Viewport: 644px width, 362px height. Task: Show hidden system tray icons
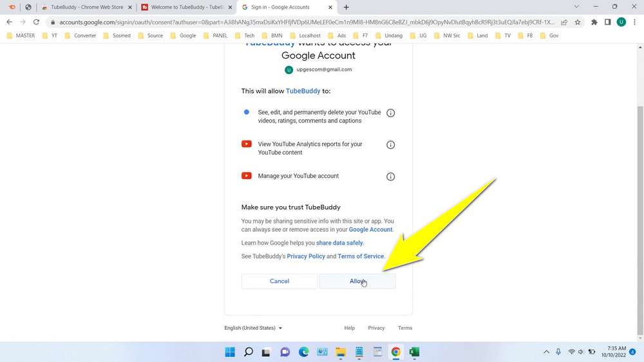[x=546, y=352]
